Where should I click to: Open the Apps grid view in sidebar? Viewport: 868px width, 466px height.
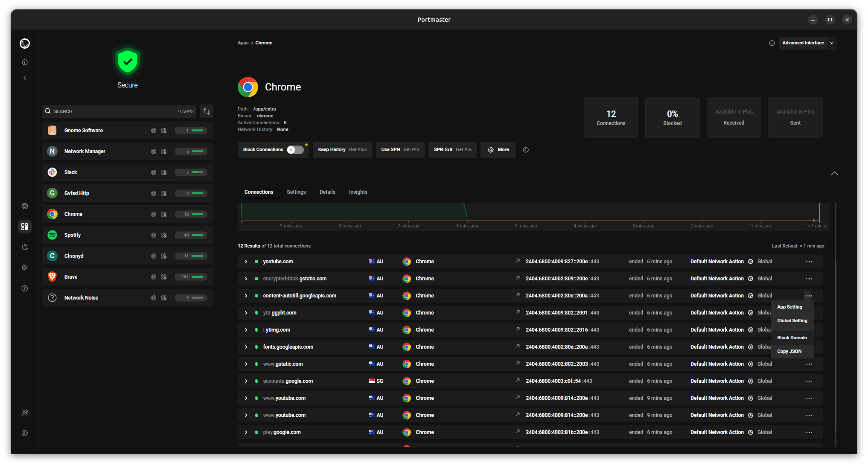point(25,227)
